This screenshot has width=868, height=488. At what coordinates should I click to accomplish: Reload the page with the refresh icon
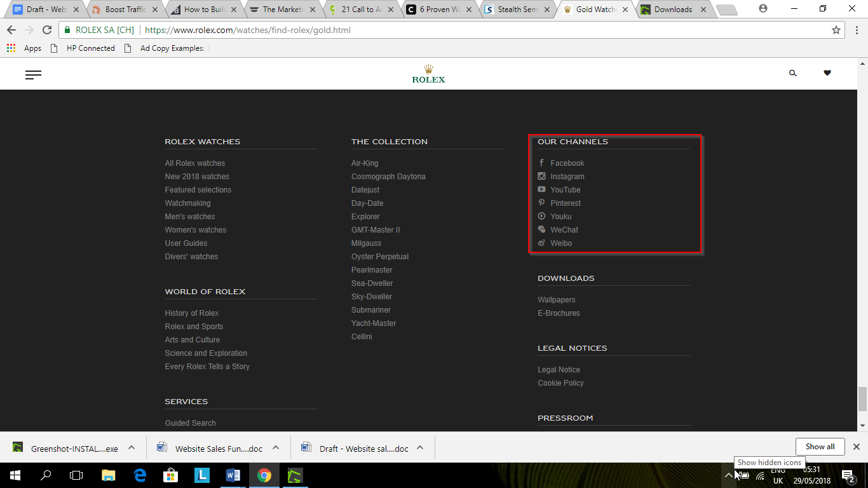[46, 30]
